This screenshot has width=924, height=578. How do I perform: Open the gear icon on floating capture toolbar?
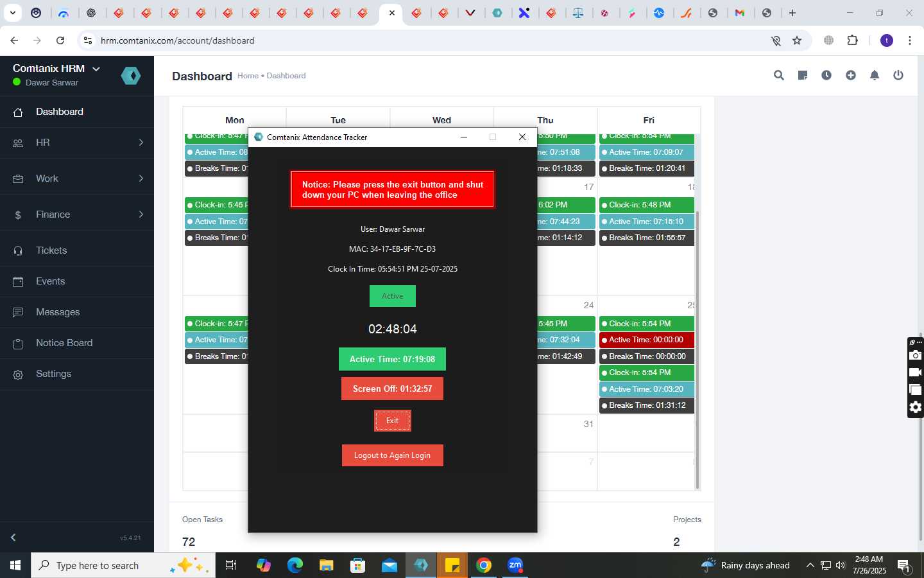click(x=916, y=407)
